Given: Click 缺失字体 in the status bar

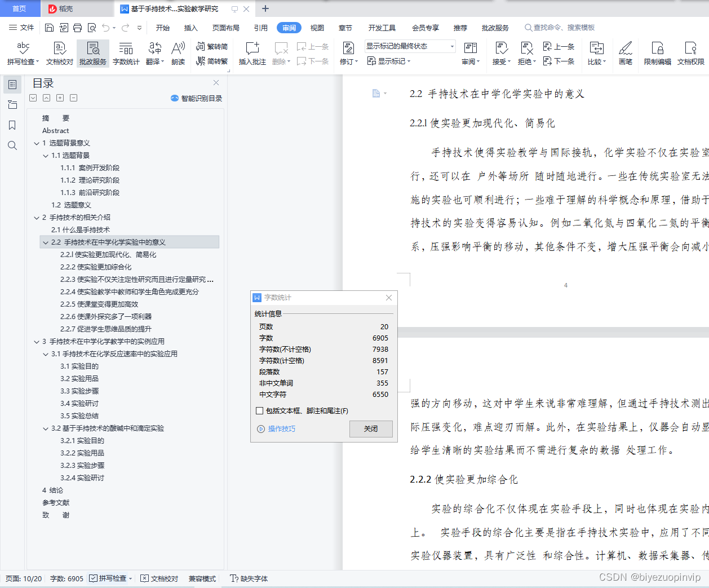Looking at the screenshot, I should coord(249,578).
